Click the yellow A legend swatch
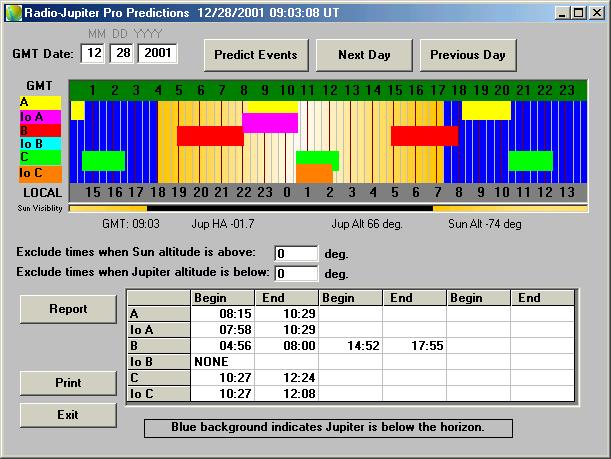Screen dimensions: 611x459 (41, 103)
